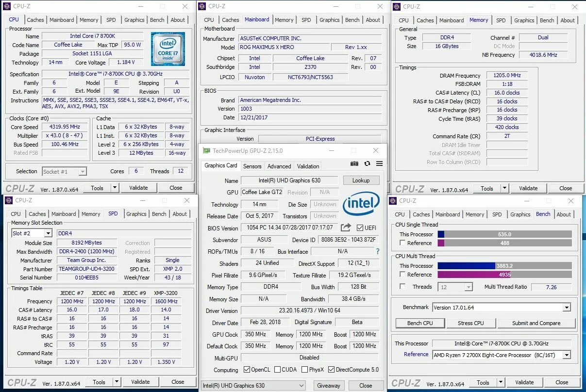Toggle the DirectCompute 5.0 checkbox
The image size is (586, 392).
click(332, 370)
